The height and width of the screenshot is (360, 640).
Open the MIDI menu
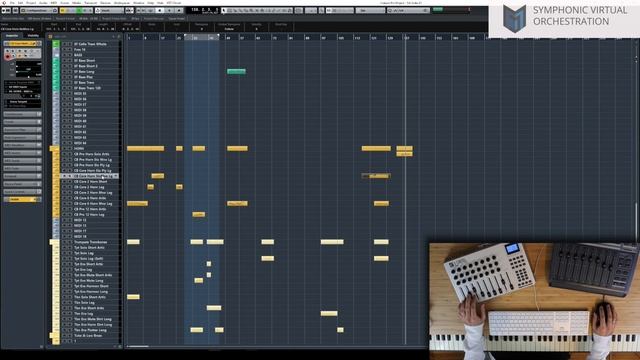tap(53, 3)
